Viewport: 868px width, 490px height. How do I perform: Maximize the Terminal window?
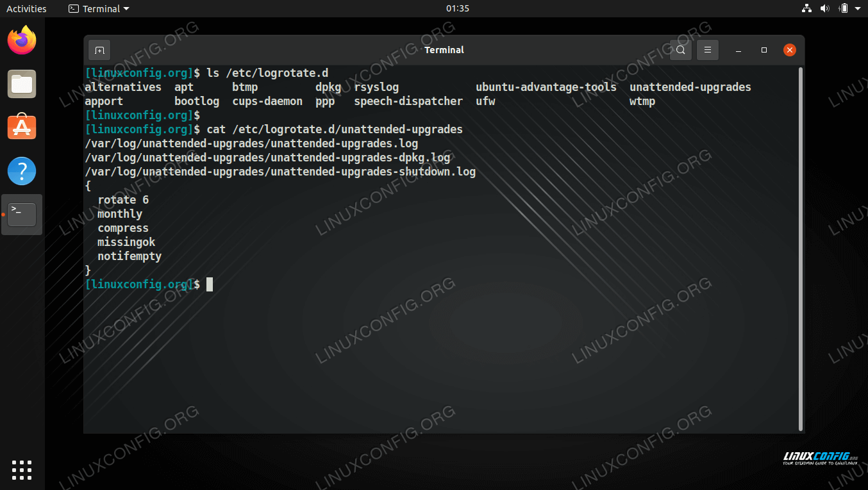[x=764, y=50]
